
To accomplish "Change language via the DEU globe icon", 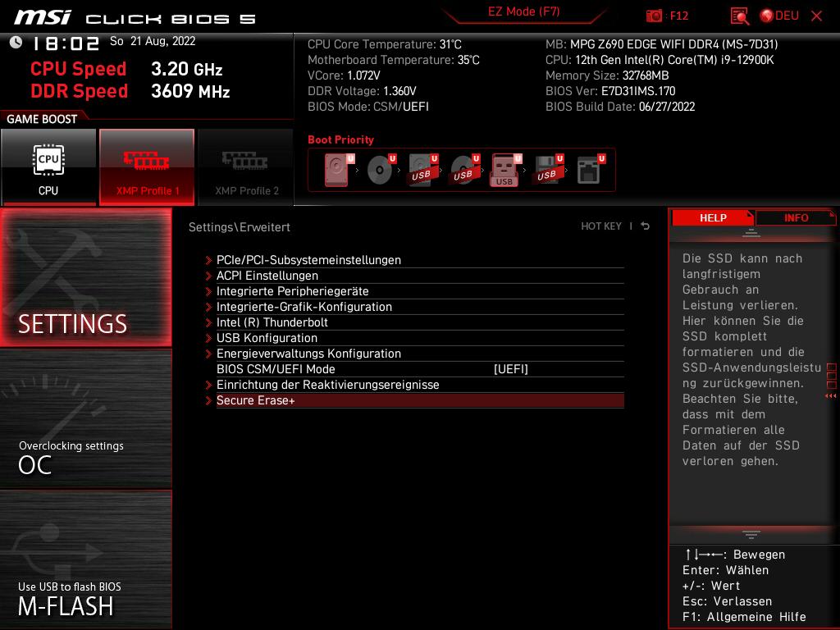I will pyautogui.click(x=779, y=16).
